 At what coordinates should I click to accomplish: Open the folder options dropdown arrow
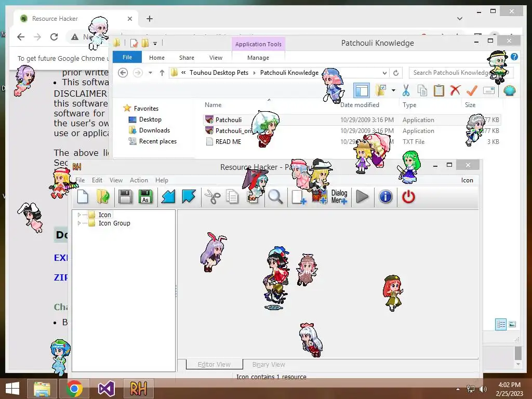[x=393, y=90]
